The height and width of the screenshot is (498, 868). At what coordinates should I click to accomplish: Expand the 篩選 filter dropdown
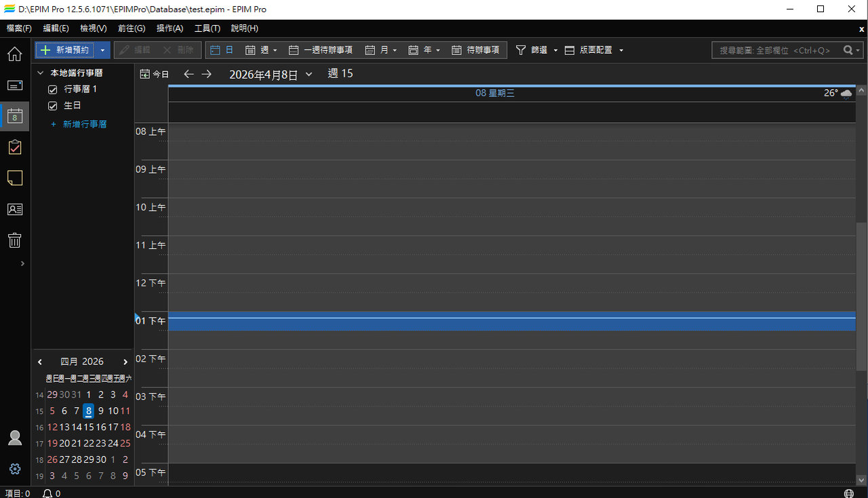point(555,50)
